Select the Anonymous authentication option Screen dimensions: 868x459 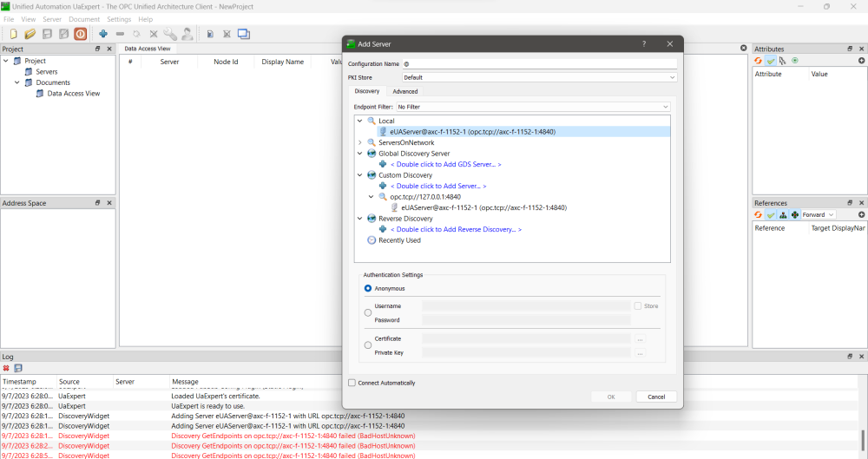click(x=368, y=288)
